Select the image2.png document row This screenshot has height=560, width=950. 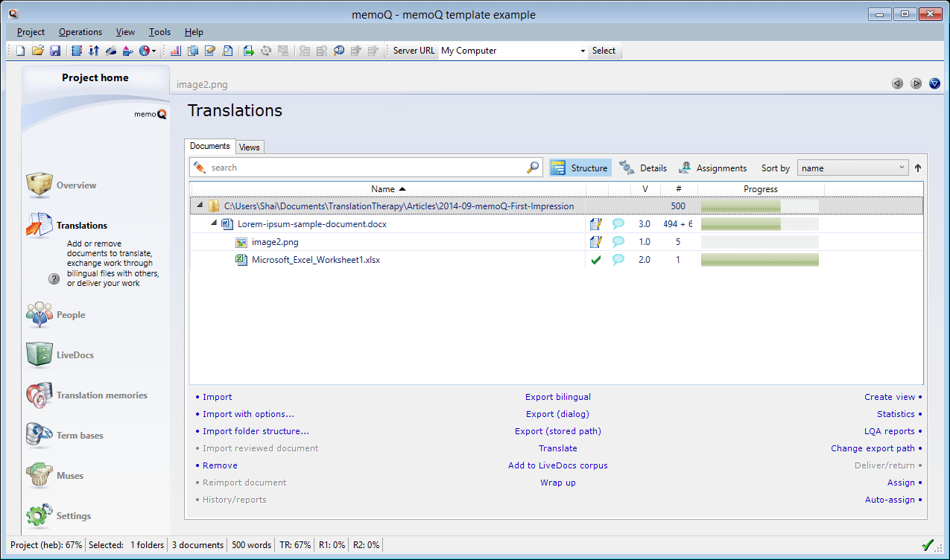coord(557,242)
